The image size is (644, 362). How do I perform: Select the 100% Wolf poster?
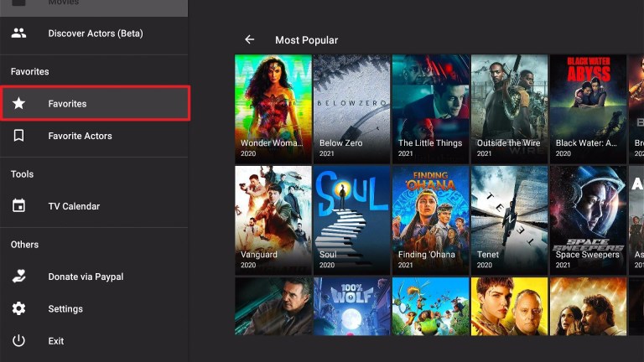[x=352, y=306]
